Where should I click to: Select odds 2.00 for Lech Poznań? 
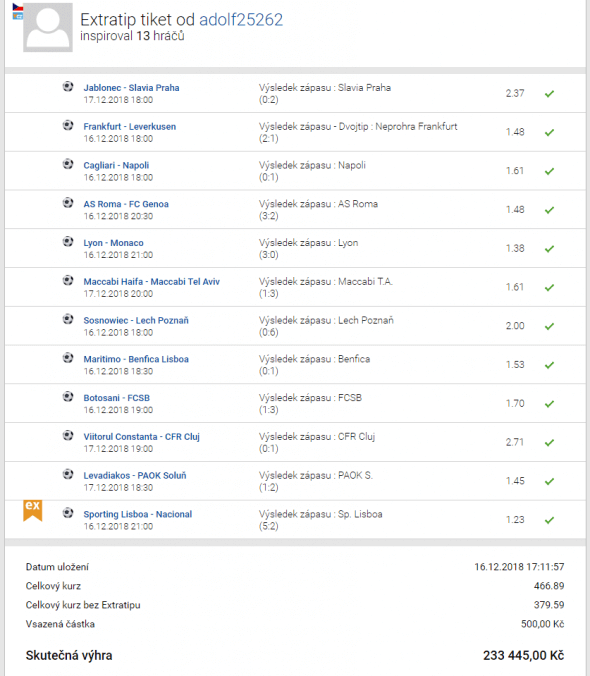click(515, 326)
